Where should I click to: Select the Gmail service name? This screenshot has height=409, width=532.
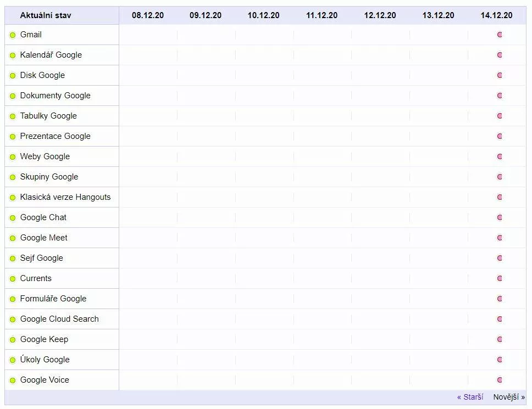click(x=31, y=35)
